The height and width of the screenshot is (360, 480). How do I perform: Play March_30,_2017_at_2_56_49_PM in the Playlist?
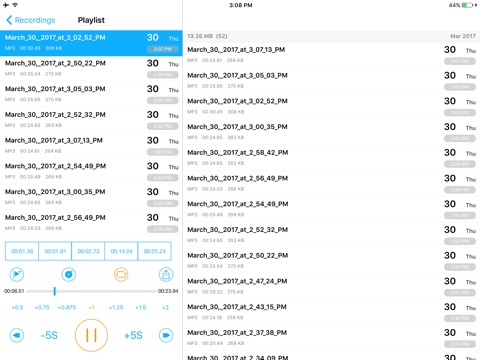click(91, 223)
